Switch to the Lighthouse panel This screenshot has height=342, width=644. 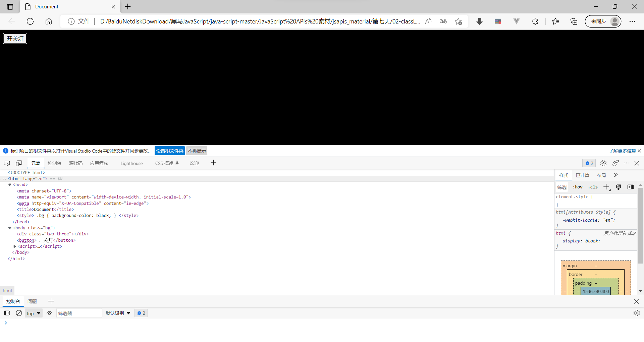click(131, 163)
